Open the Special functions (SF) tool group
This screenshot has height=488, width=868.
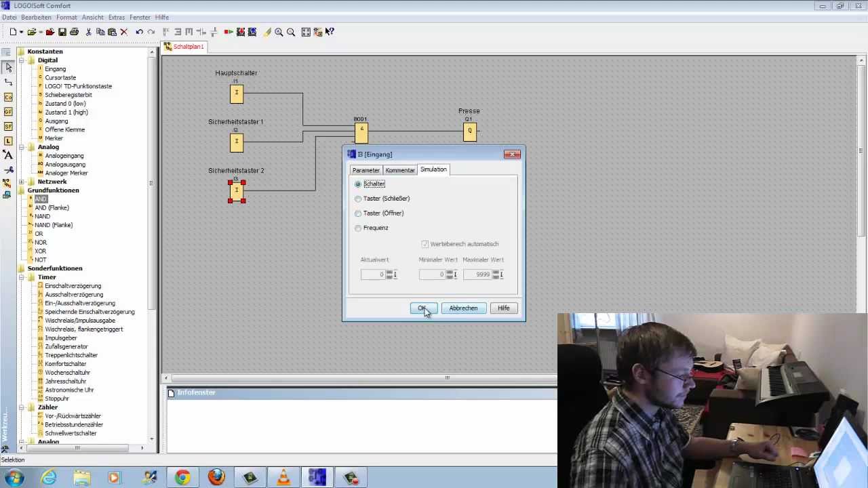pos(8,126)
